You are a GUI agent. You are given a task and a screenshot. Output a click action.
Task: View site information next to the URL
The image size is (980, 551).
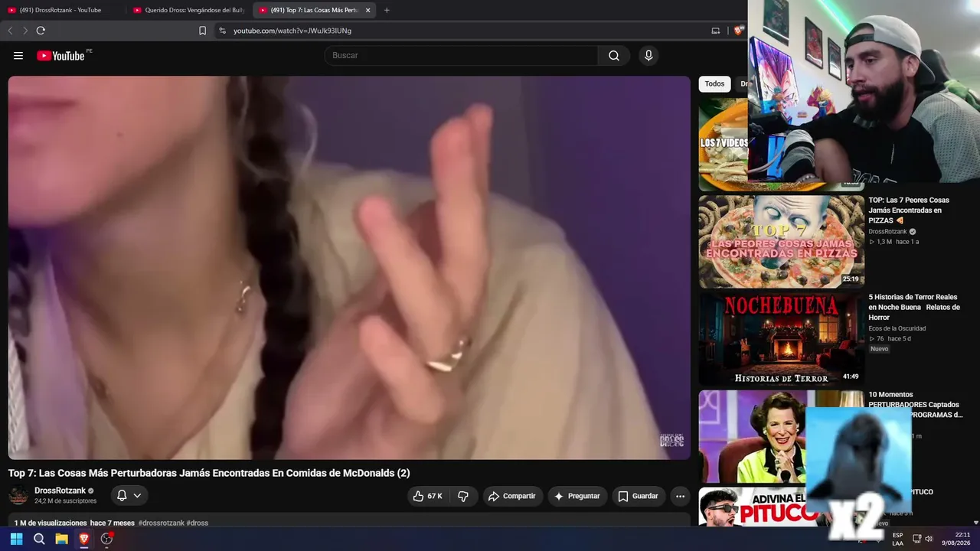[222, 31]
